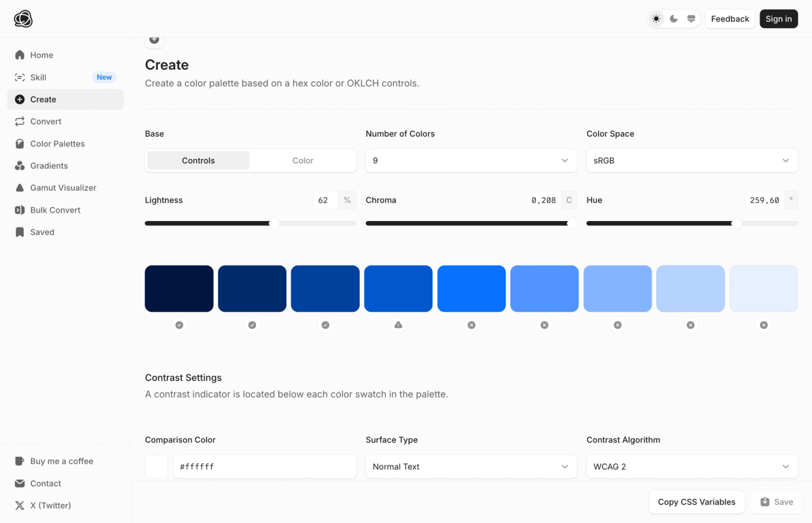The image size is (812, 523).
Task: Click fail indicator under seventh swatch
Action: 618,325
